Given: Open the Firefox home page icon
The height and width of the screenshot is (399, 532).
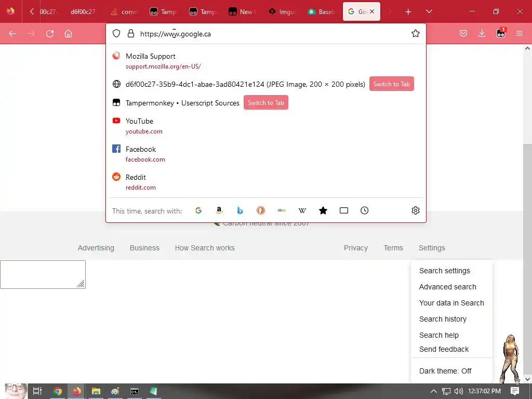Looking at the screenshot, I should click(x=68, y=34).
